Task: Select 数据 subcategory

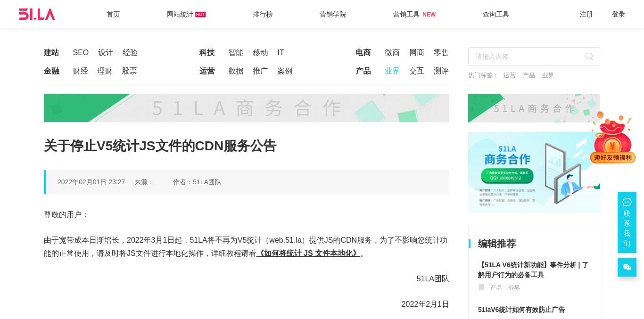Action: pyautogui.click(x=236, y=71)
